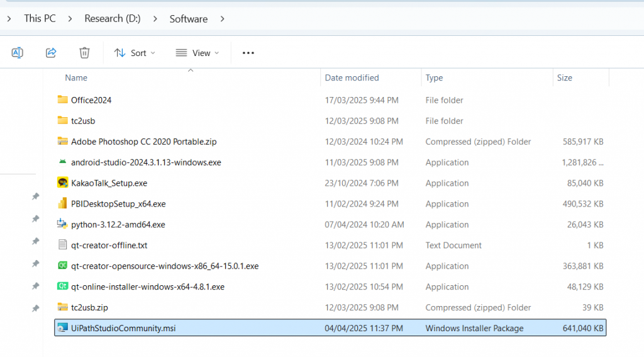This screenshot has width=644, height=357.
Task: Select the Office2024 file name
Action: pyautogui.click(x=91, y=100)
